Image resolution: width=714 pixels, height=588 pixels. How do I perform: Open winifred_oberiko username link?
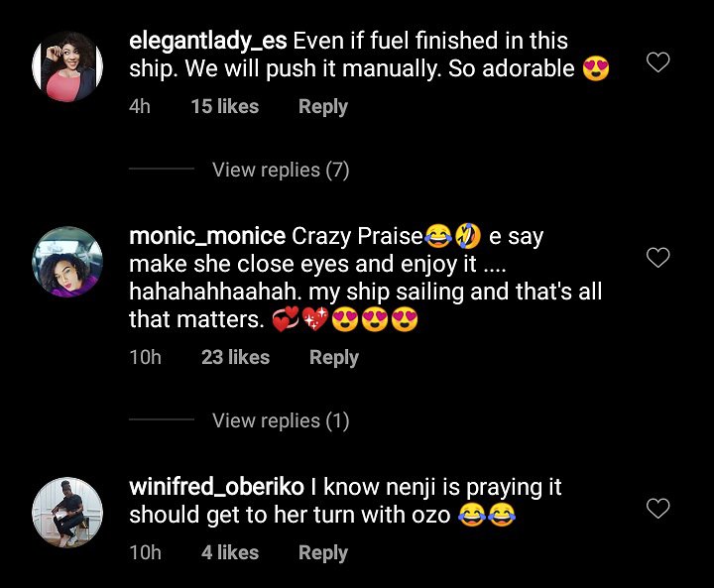pyautogui.click(x=216, y=488)
